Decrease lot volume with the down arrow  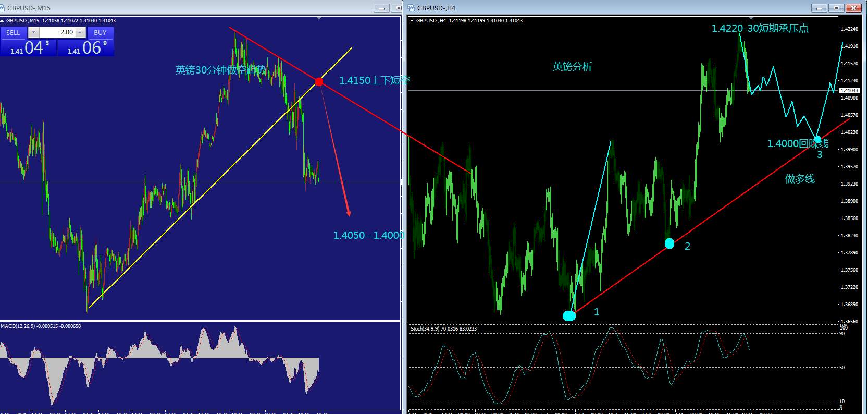click(x=33, y=32)
